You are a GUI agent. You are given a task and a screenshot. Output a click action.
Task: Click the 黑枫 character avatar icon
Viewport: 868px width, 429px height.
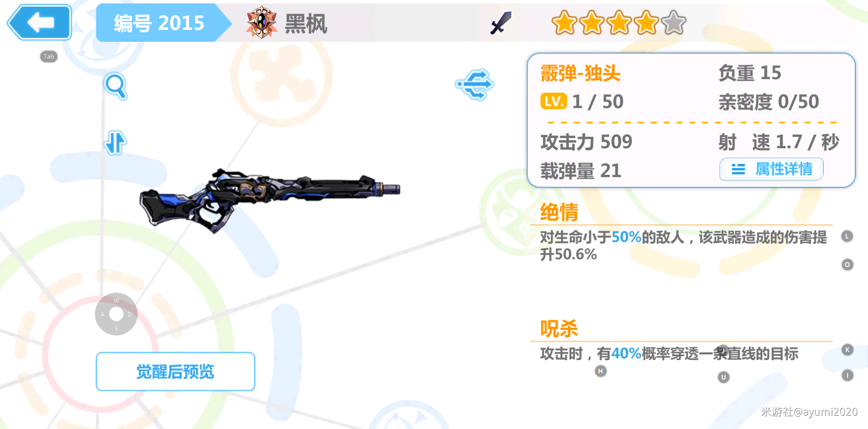pyautogui.click(x=261, y=22)
